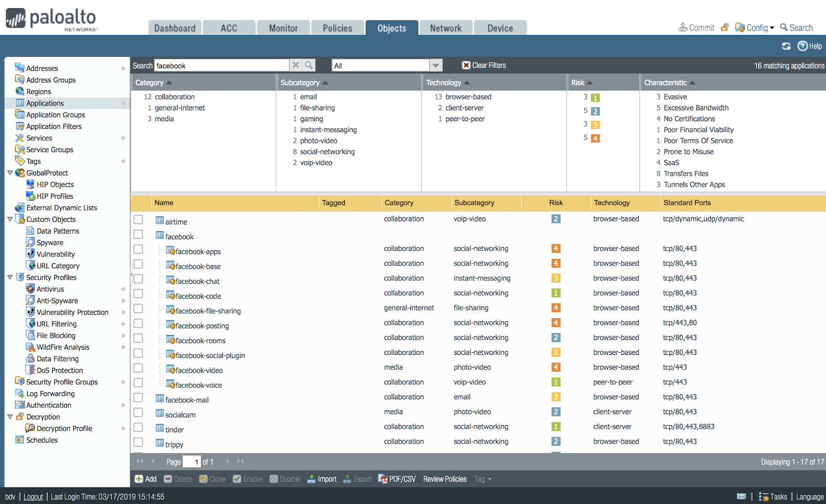Click the commit lock icon beside Commit
This screenshot has height=504, width=826.
pyautogui.click(x=725, y=27)
